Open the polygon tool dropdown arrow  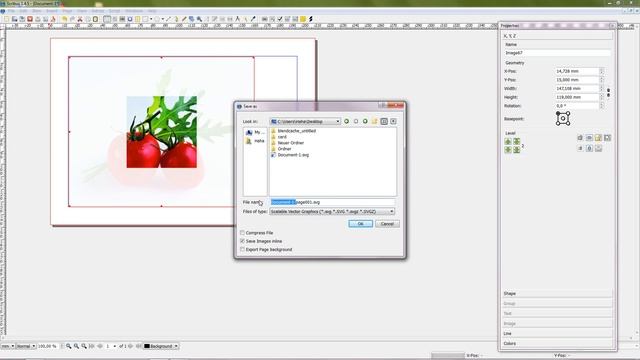pyautogui.click(x=162, y=19)
